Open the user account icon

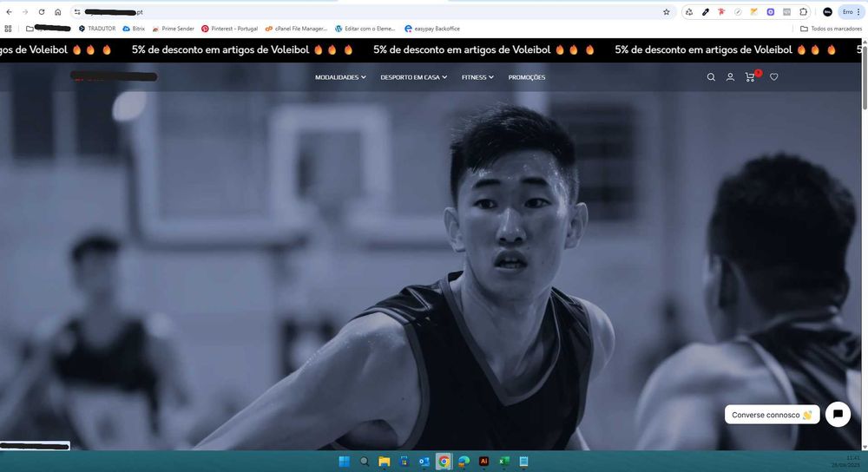730,77
